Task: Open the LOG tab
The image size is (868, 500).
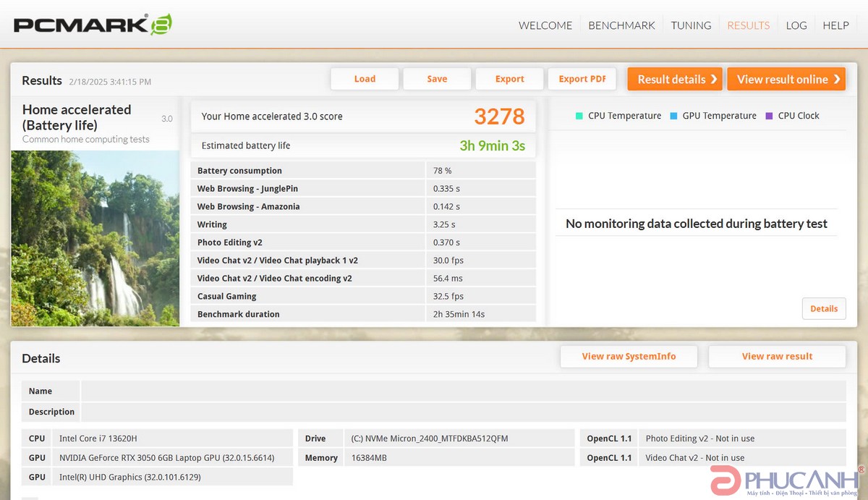Action: pyautogui.click(x=796, y=25)
